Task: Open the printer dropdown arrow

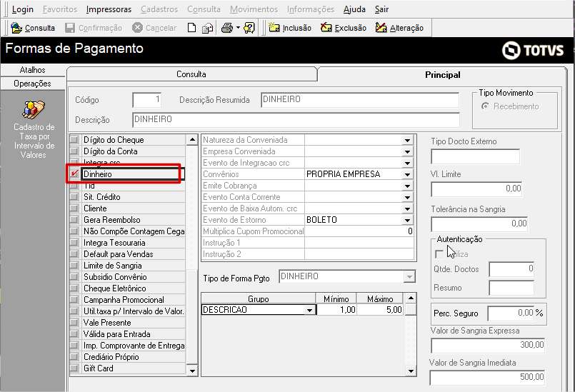Action: coord(238,28)
